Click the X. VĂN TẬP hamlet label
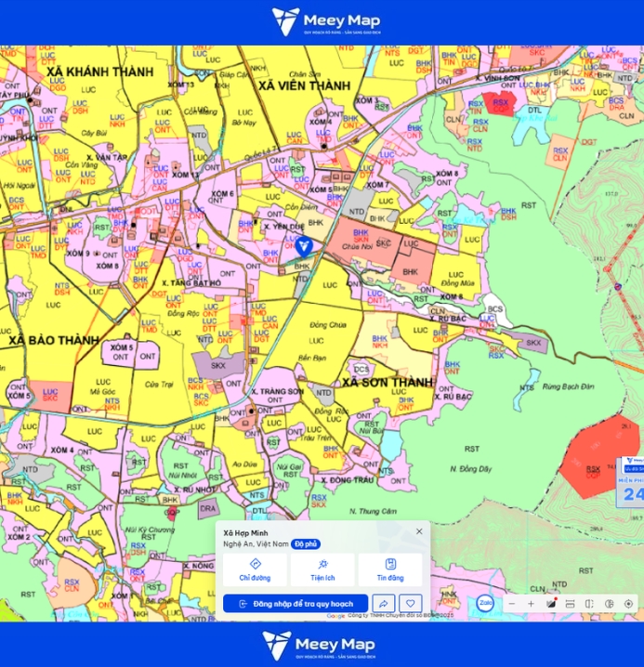 click(x=107, y=157)
